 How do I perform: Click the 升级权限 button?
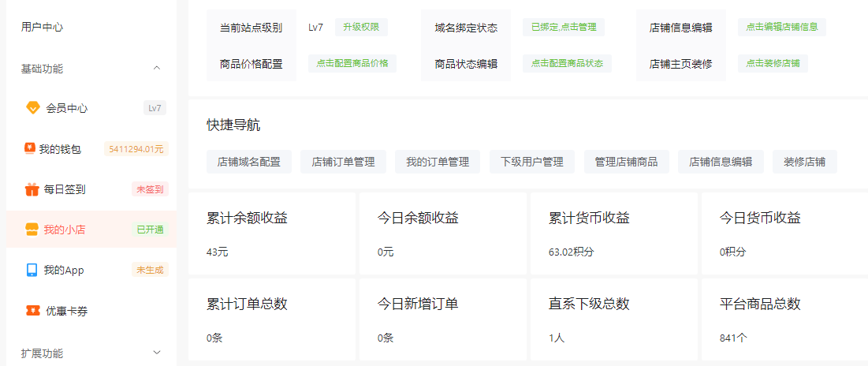tap(361, 27)
